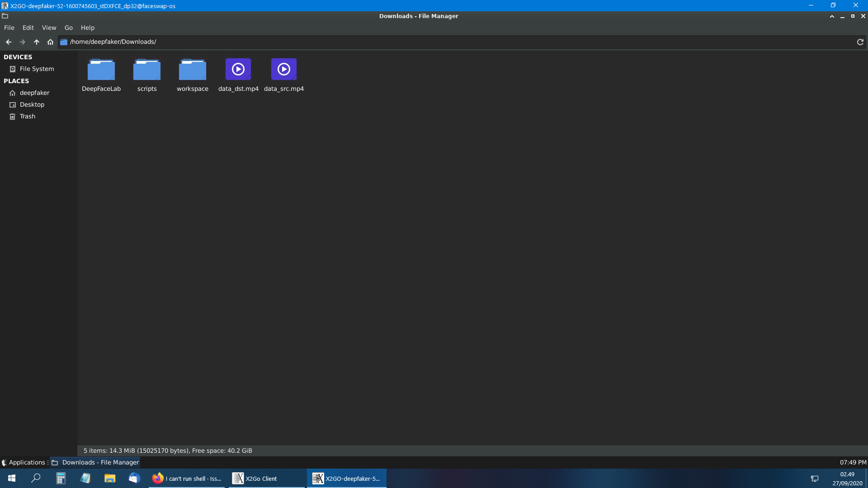Go up one directory level
This screenshot has width=868, height=488.
(36, 42)
